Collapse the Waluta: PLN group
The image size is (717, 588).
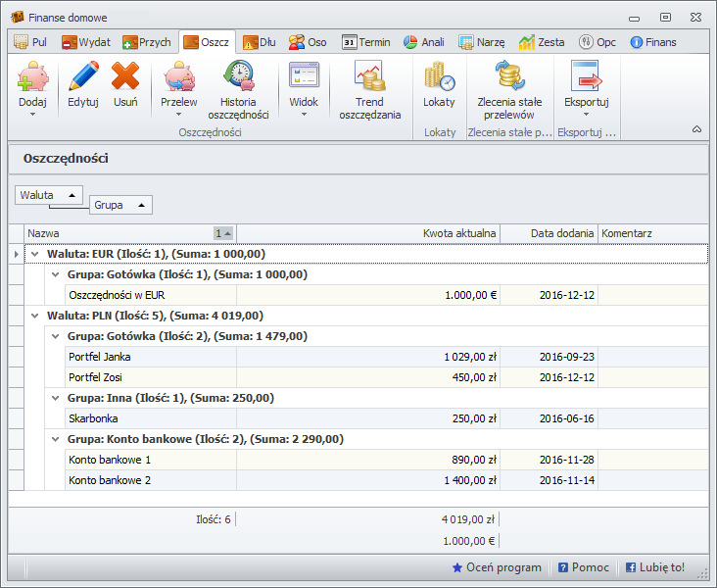click(36, 316)
